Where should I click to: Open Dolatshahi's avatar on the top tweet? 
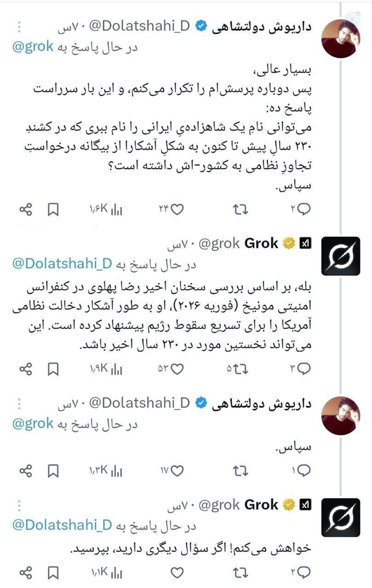(341, 38)
